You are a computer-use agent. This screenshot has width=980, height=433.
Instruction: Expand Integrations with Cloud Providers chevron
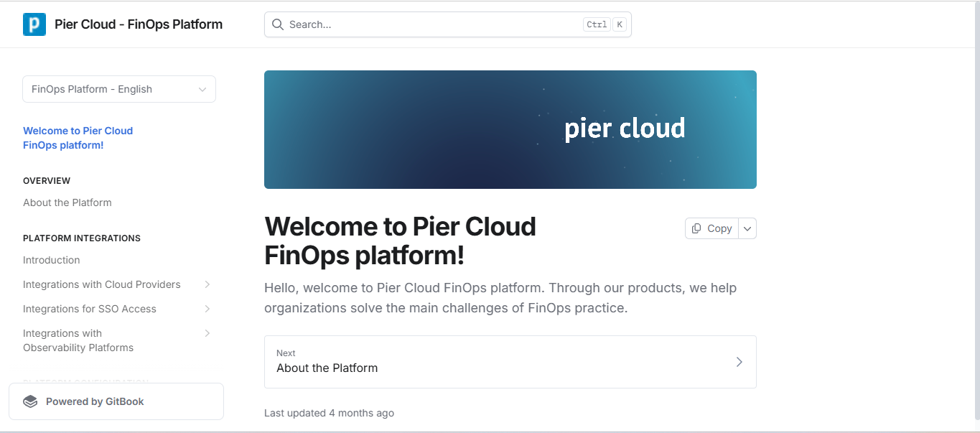pyautogui.click(x=207, y=284)
